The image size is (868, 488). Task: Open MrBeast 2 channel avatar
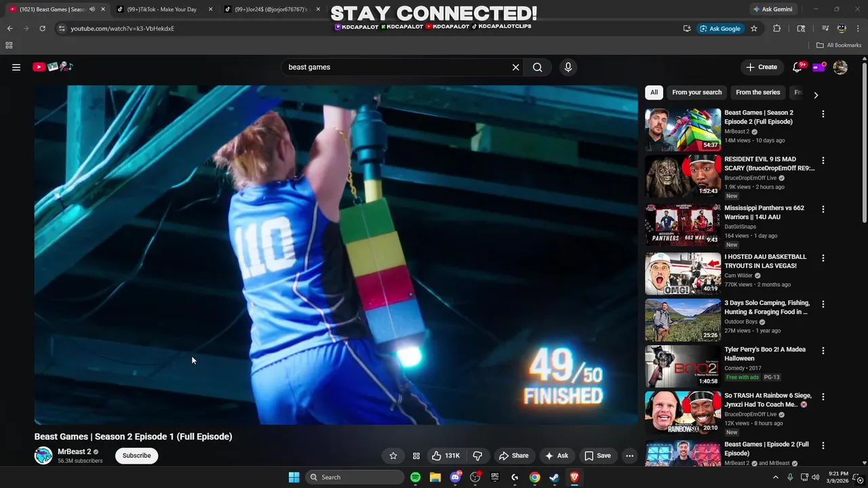pyautogui.click(x=43, y=455)
